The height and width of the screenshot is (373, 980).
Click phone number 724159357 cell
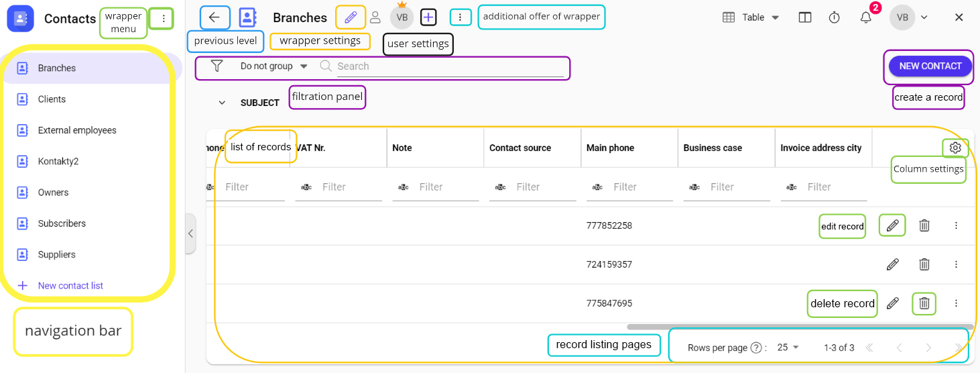(609, 264)
